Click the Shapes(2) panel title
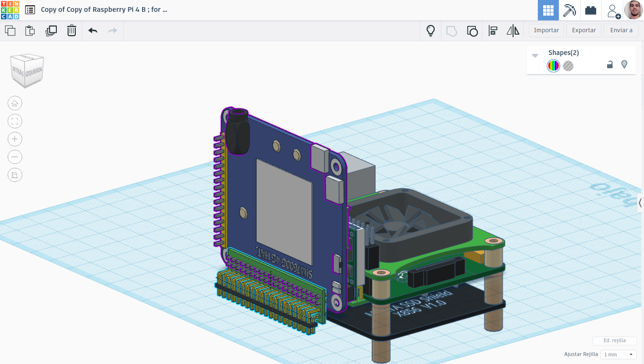 click(563, 53)
